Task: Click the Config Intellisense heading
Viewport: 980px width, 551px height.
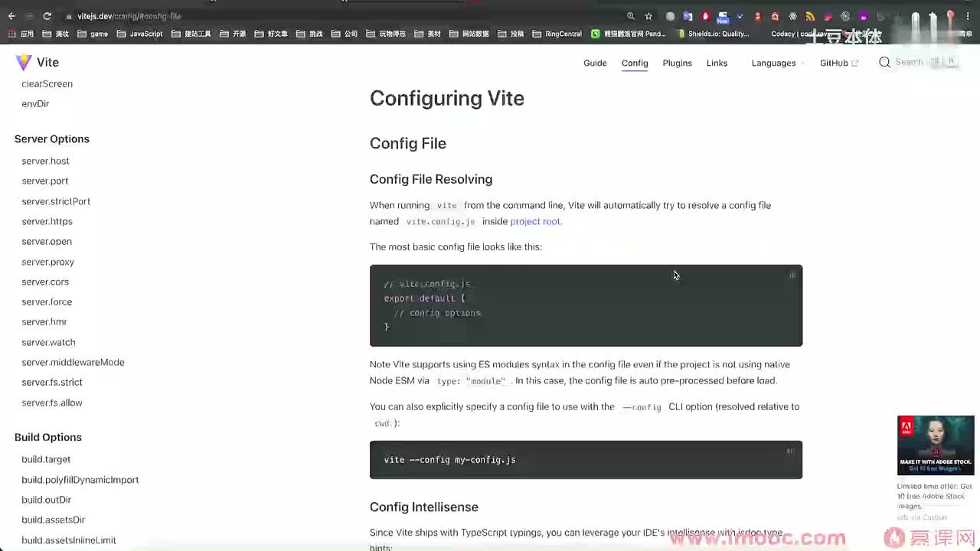Action: 424,507
